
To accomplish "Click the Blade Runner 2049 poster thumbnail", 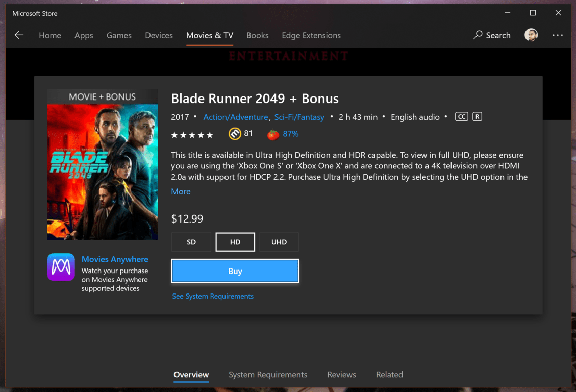I will coord(103,164).
